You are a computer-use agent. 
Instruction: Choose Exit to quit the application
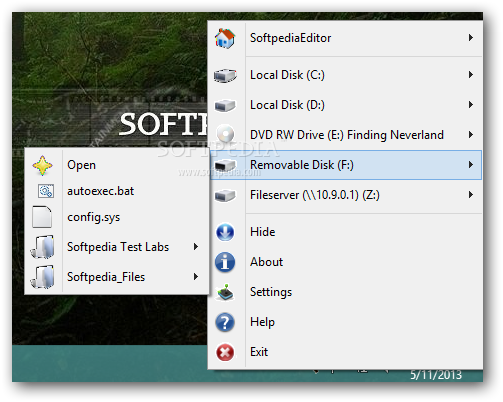coord(346,352)
